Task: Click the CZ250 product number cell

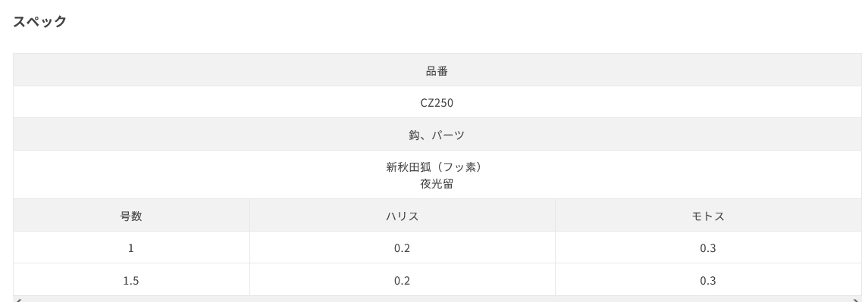Action: tap(437, 102)
